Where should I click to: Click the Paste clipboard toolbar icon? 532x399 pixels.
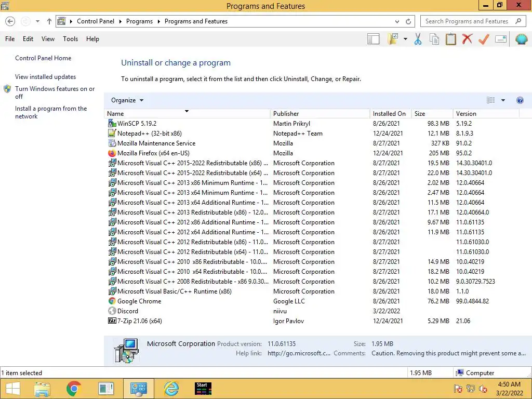pos(450,39)
